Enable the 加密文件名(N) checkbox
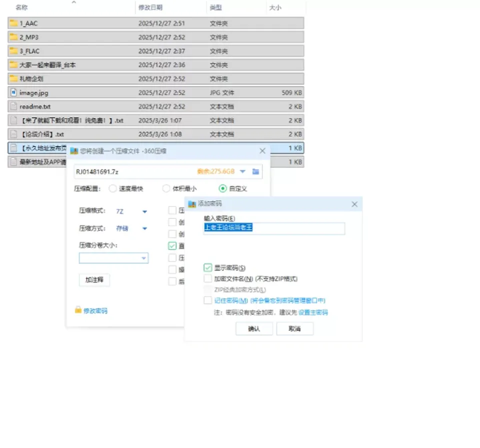The height and width of the screenshot is (448, 480). [207, 278]
